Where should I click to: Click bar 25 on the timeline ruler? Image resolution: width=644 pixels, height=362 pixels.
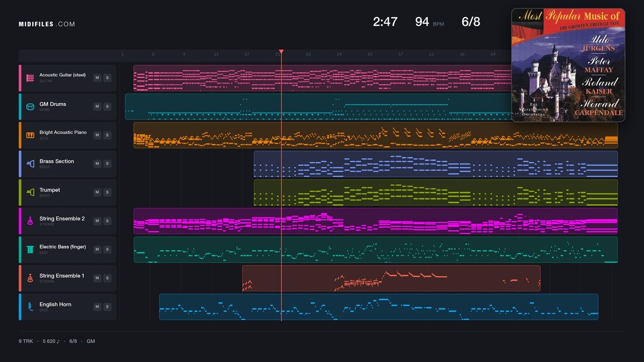click(x=308, y=54)
